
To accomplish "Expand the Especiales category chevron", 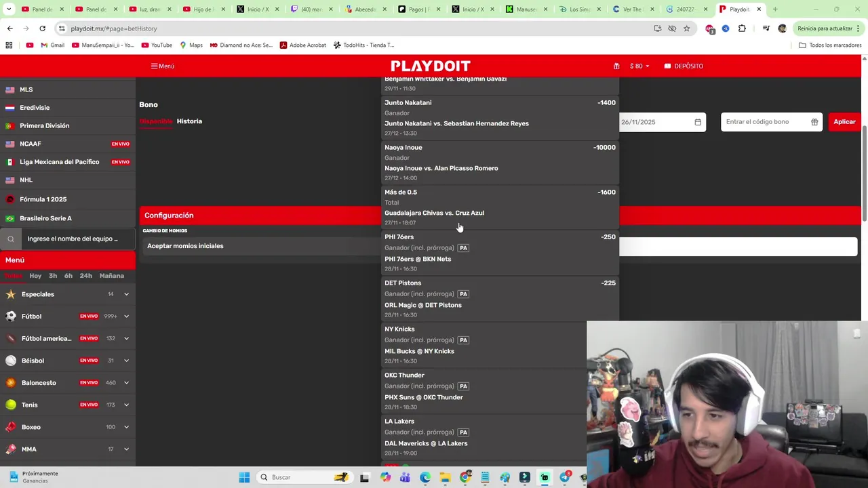I will point(126,294).
